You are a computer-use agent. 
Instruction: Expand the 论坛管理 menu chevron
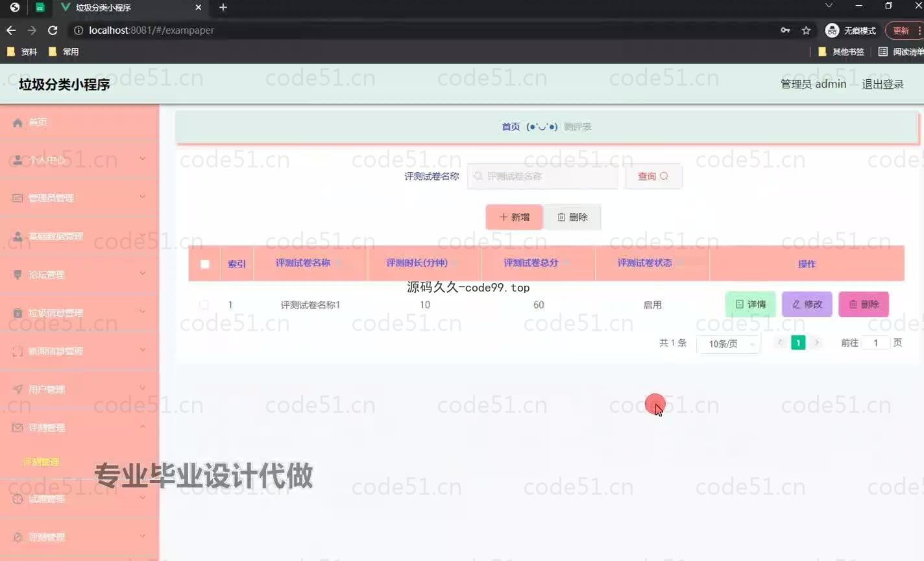click(x=143, y=273)
